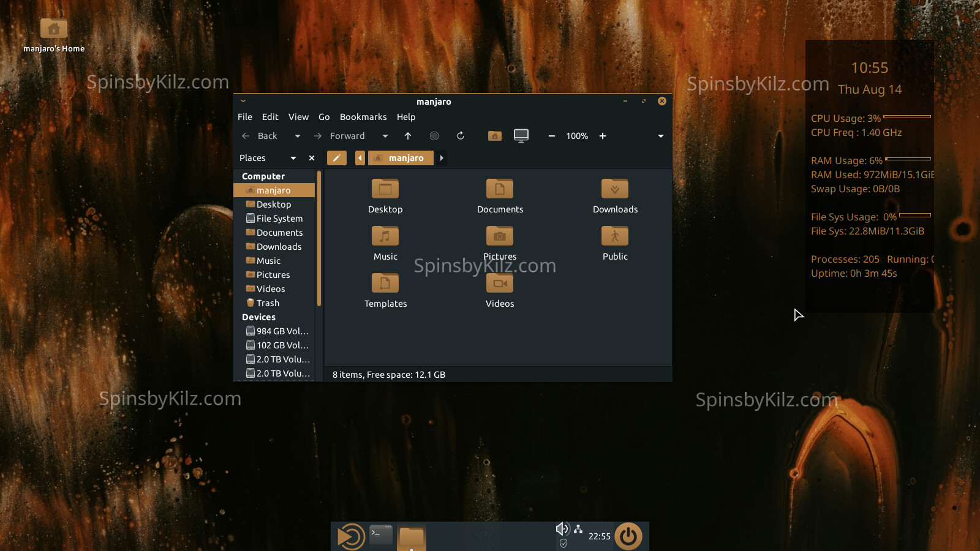Open the Videos folder in file view
The width and height of the screenshot is (980, 551).
(x=500, y=290)
